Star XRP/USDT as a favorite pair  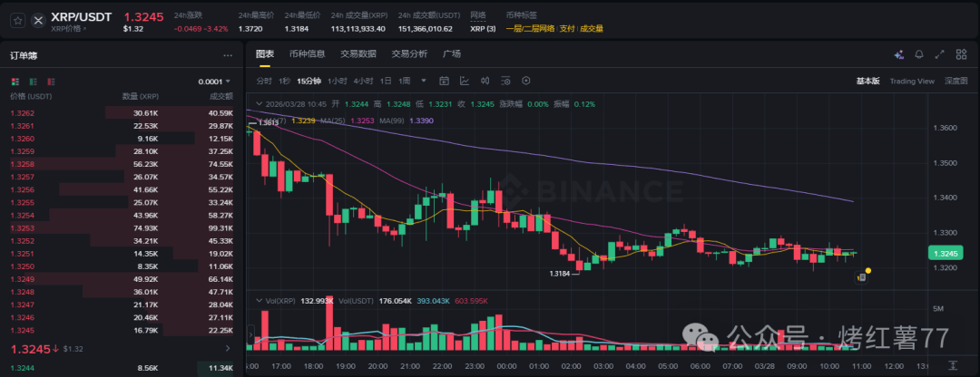click(x=17, y=19)
